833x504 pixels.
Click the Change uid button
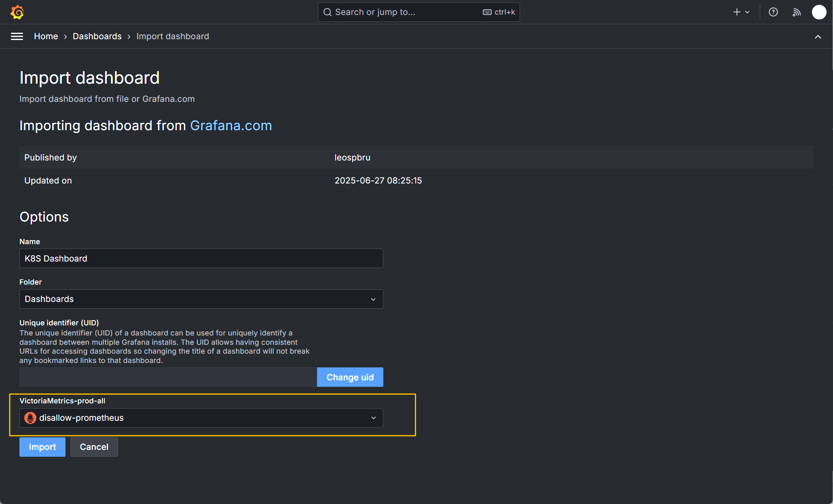(350, 377)
